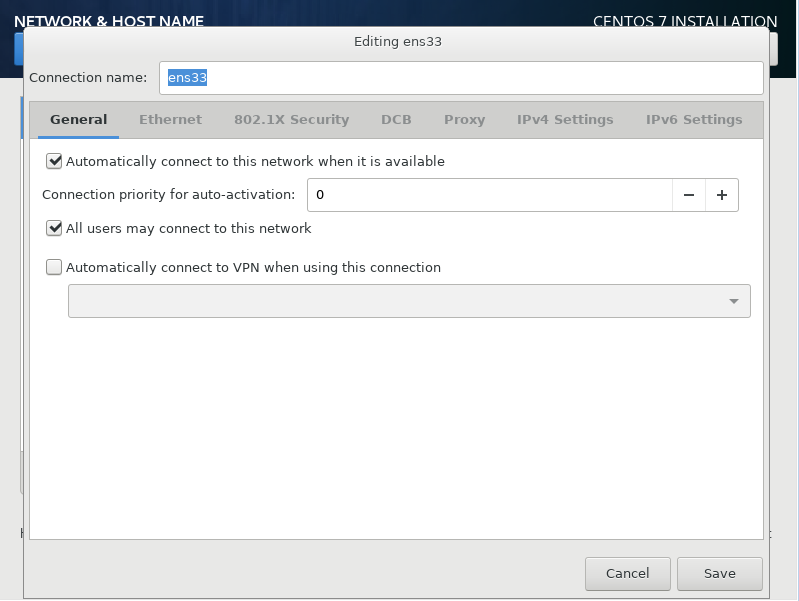Click CENTOS 7 INSTALLATION heading behind dialog
Image resolution: width=799 pixels, height=601 pixels.
click(x=685, y=21)
